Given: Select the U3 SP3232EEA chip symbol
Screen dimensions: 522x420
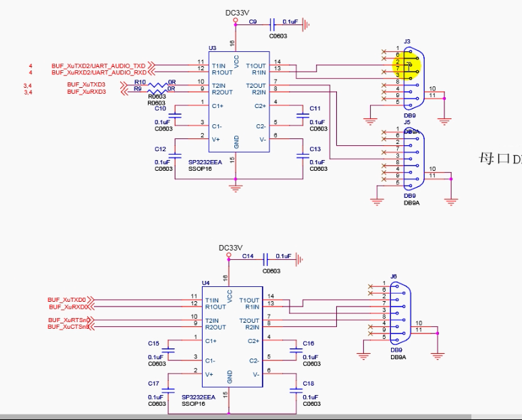Looking at the screenshot, I should point(236,103).
